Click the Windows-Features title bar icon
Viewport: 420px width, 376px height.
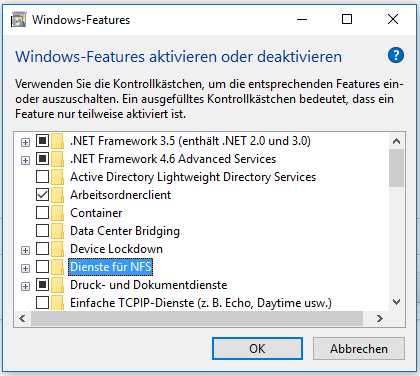click(18, 19)
